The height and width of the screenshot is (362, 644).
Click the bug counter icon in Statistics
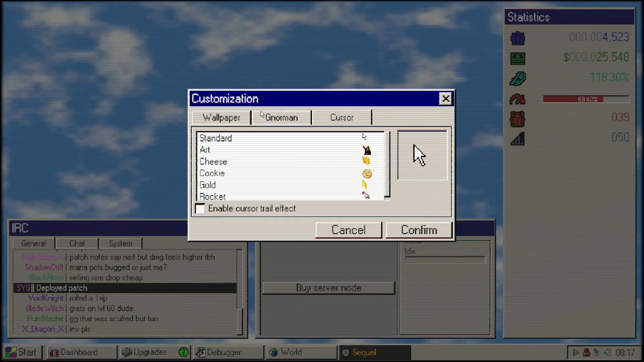[517, 119]
